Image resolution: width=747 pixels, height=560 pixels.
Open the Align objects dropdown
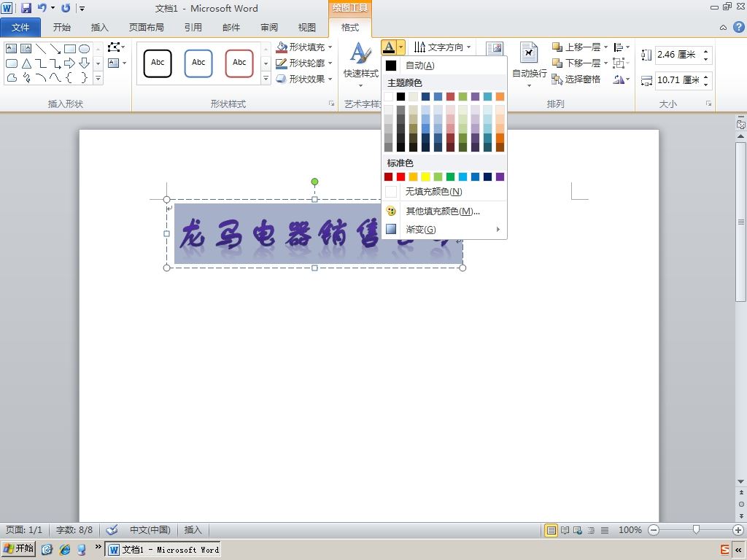coord(622,47)
